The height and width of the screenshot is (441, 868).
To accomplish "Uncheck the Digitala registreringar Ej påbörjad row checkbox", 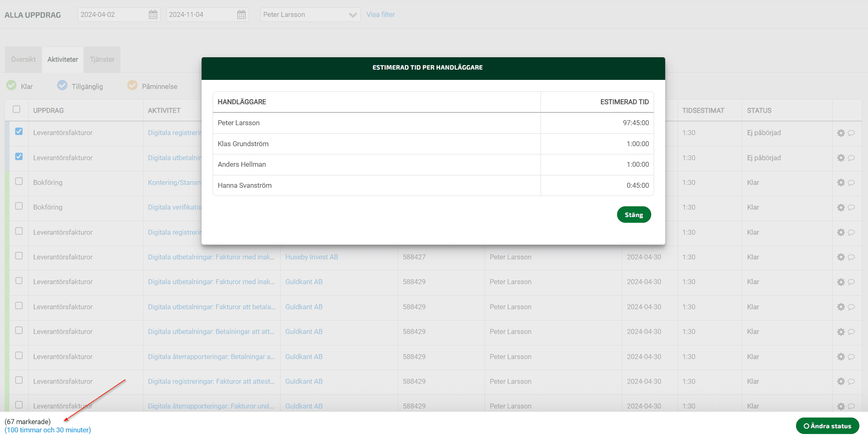I will 19,131.
